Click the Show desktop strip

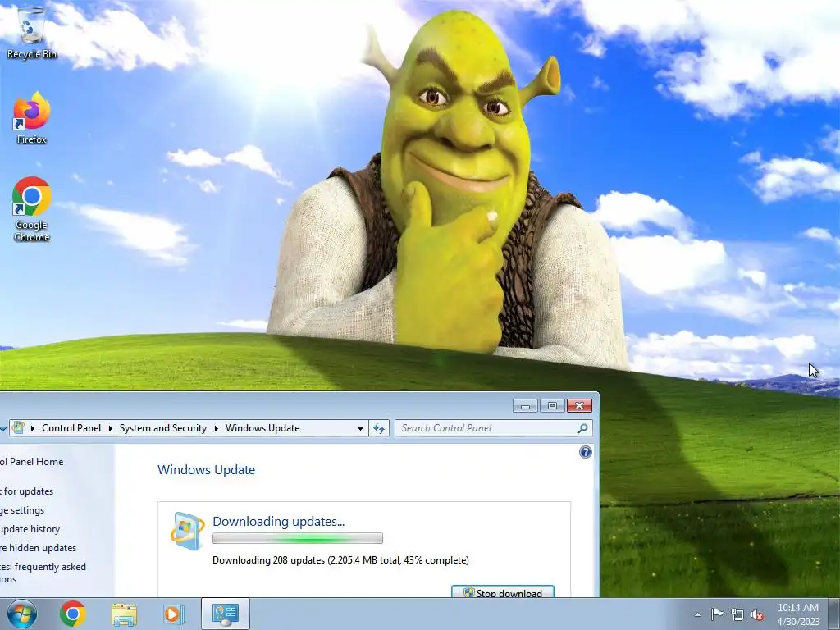point(834,614)
